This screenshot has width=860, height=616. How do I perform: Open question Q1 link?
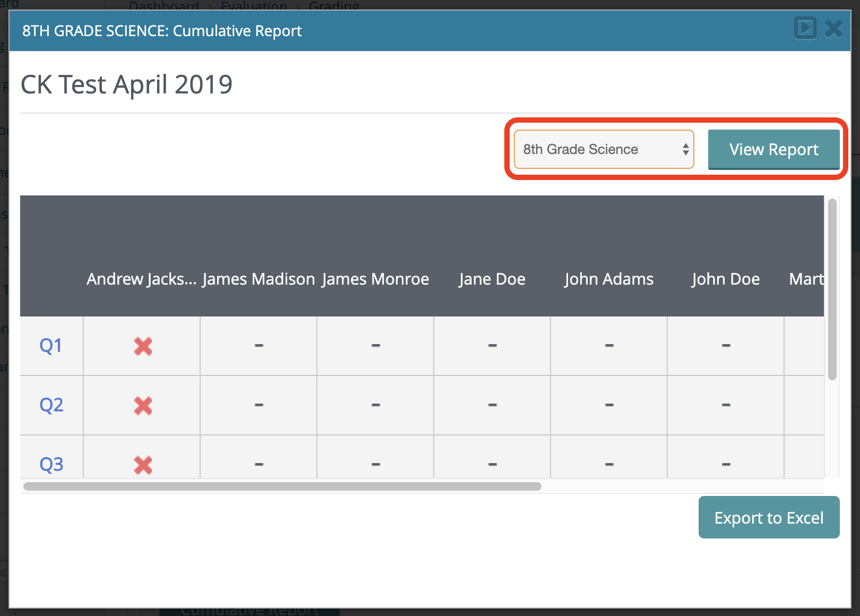tap(51, 346)
